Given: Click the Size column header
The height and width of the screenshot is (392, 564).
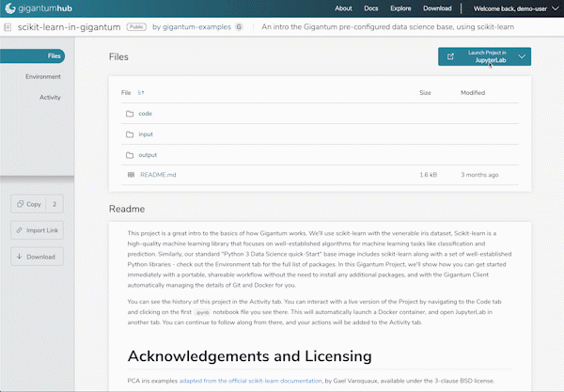Looking at the screenshot, I should [x=425, y=93].
